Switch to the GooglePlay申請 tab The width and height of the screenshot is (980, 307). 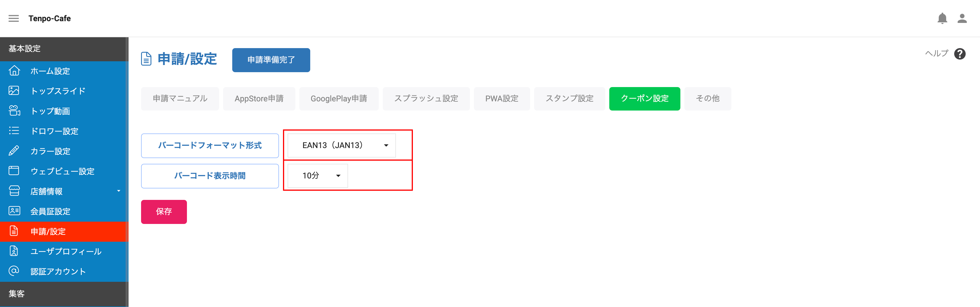click(x=339, y=99)
